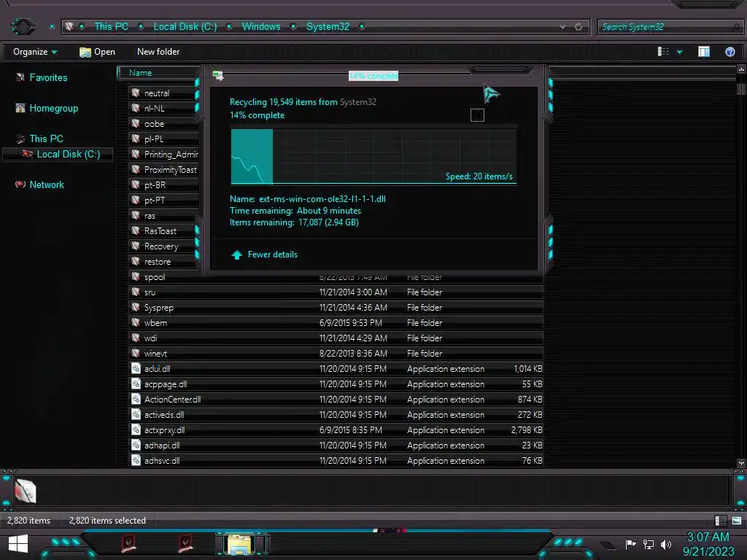
Task: Click the Open toolbar button
Action: coord(97,52)
